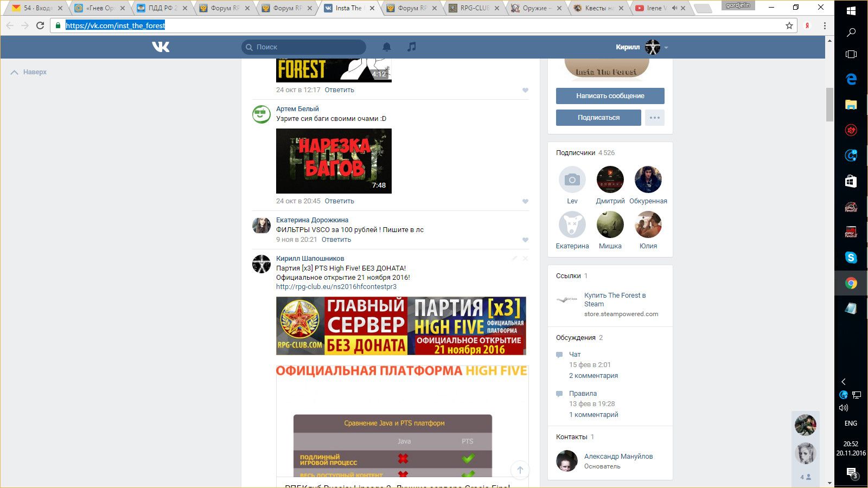The image size is (868, 488).
Task: Open Action Center notifications icon
Action: (x=851, y=473)
